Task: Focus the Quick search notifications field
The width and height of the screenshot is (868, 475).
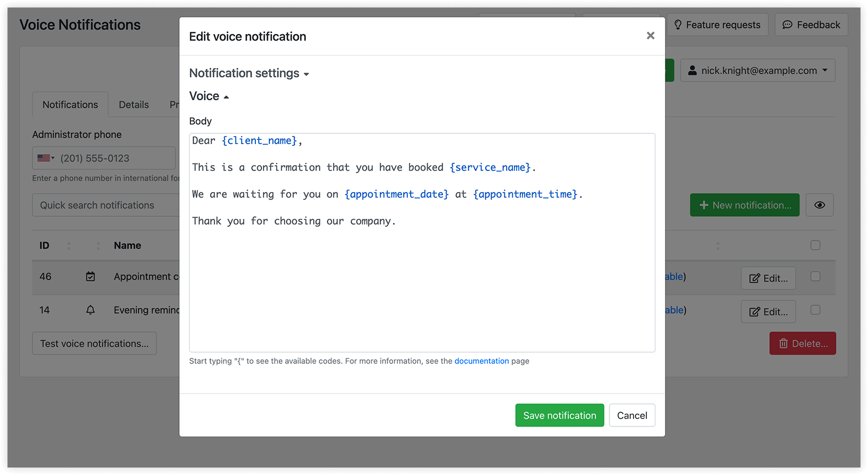Action: [x=106, y=205]
